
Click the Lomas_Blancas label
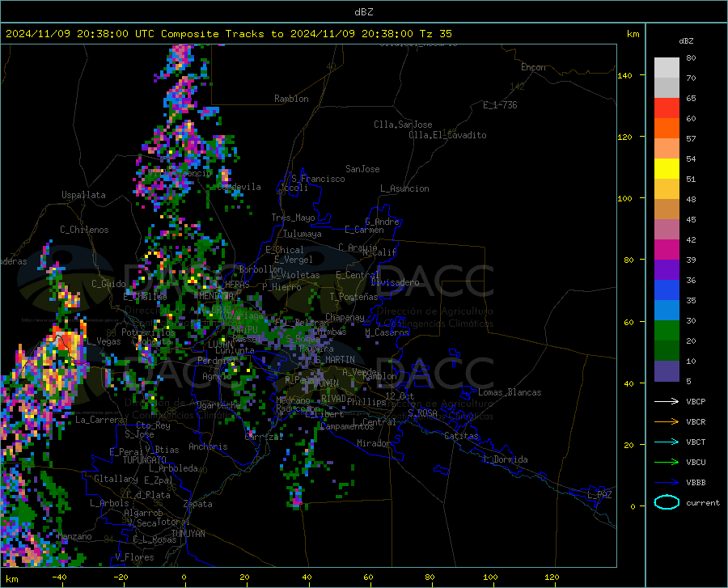pos(510,392)
